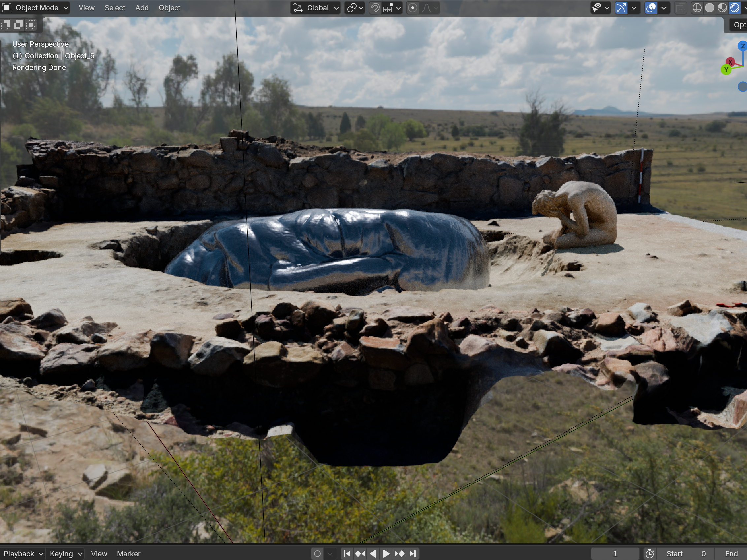Open the pivot point dropdown
The width and height of the screenshot is (747, 560).
(x=355, y=8)
